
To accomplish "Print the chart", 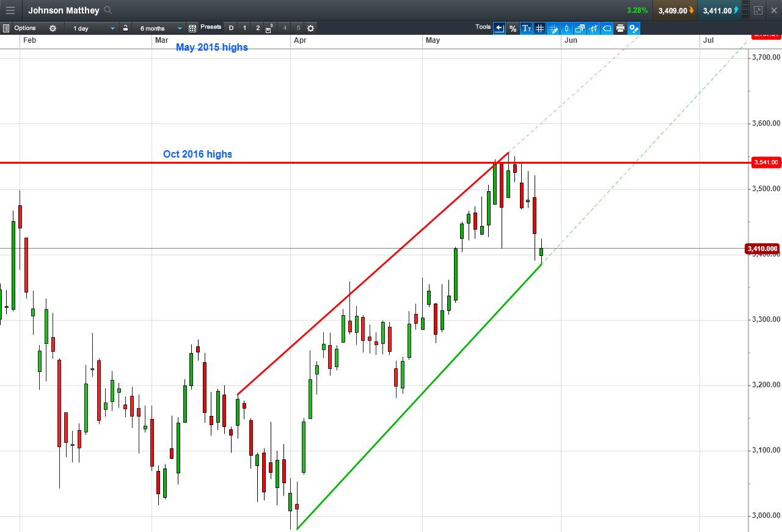I will [621, 28].
